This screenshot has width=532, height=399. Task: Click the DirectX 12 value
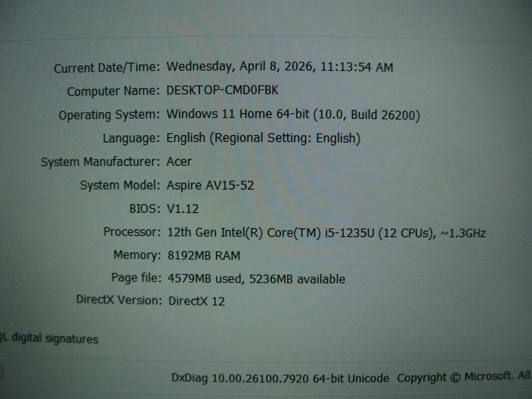[x=197, y=301]
